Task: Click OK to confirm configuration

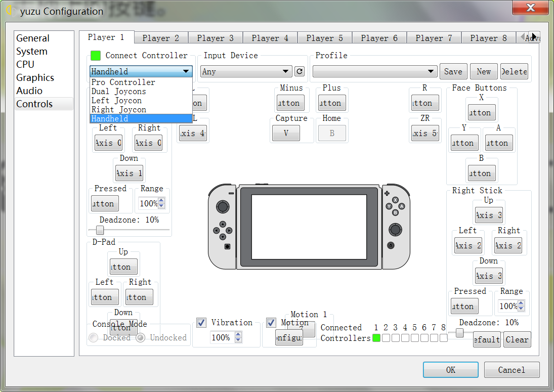Action: pos(451,370)
